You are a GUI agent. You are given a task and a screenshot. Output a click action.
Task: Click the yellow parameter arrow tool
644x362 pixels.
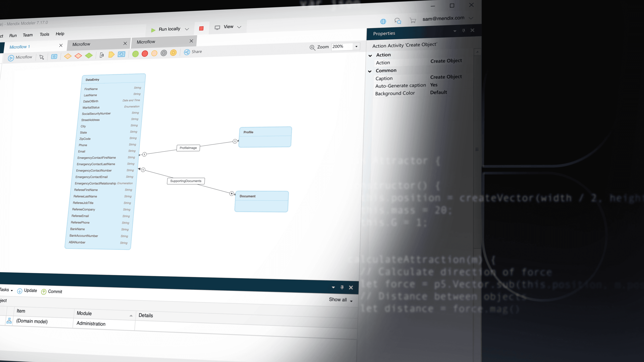click(112, 54)
